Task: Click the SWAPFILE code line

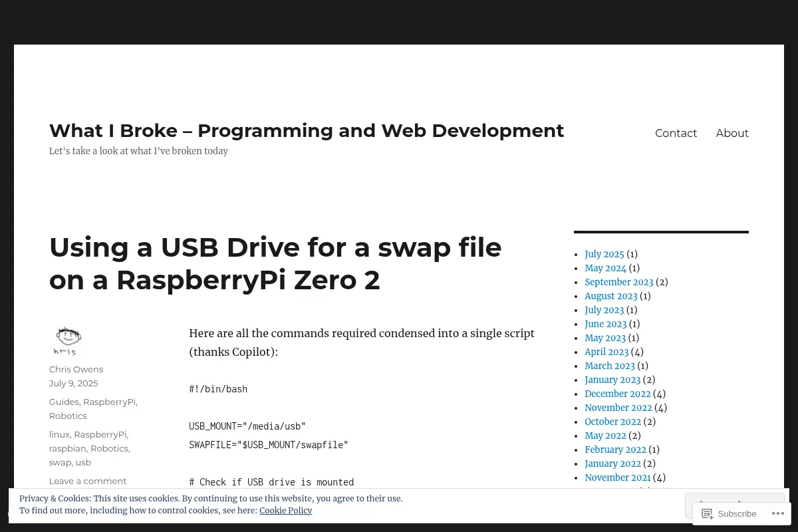Action: tap(269, 445)
